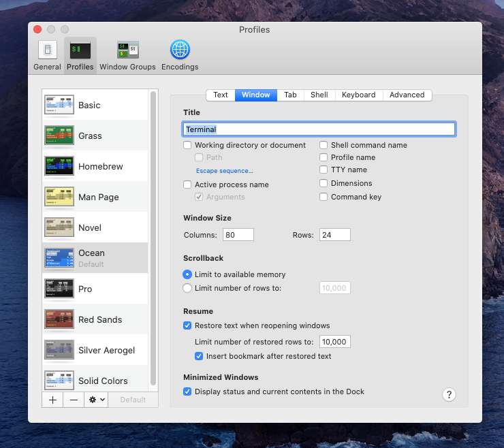Enable Working directory or document checkbox
The width and height of the screenshot is (504, 448).
tap(187, 145)
